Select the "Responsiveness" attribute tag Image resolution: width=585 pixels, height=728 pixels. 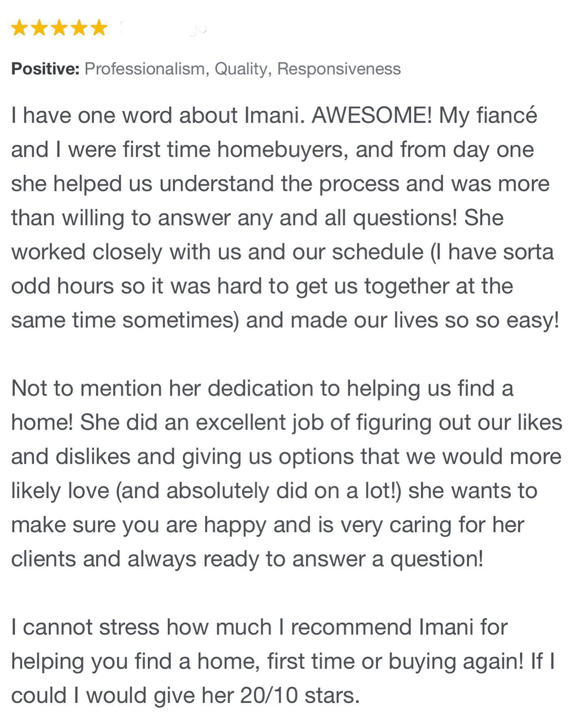[x=339, y=69]
